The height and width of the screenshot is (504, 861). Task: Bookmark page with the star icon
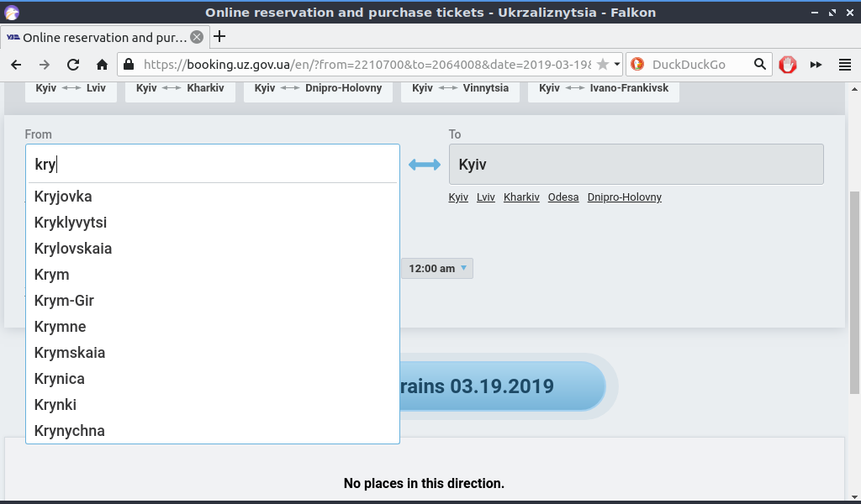(x=602, y=65)
